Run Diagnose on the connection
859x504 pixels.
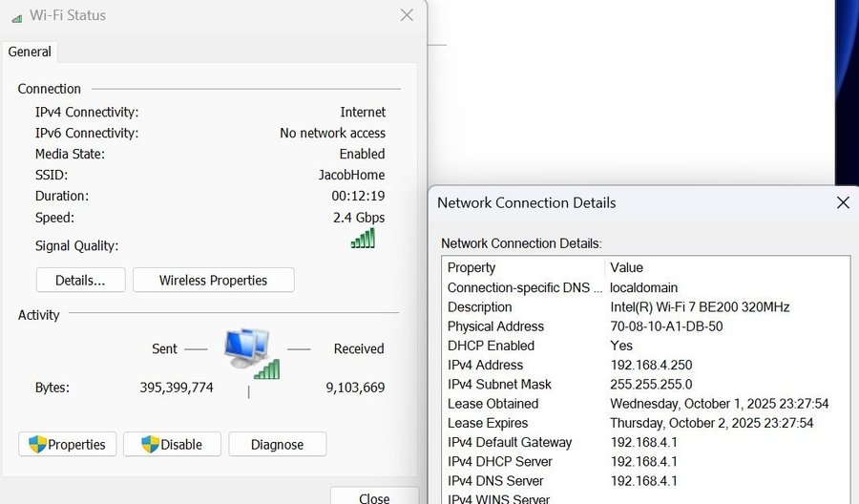[277, 444]
